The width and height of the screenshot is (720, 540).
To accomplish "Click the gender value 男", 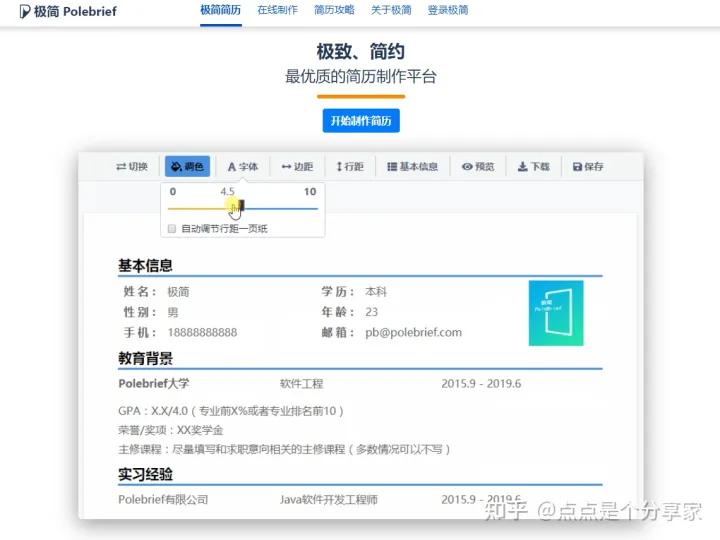I will point(173,312).
